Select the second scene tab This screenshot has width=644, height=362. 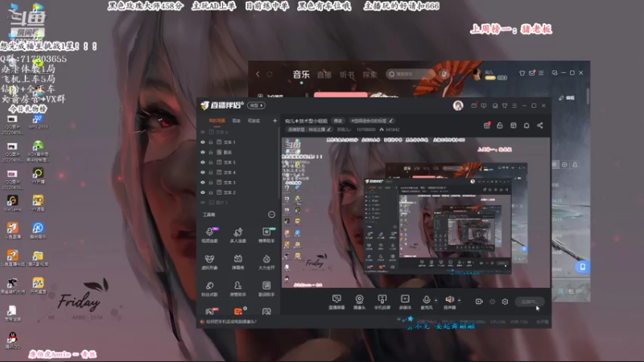236,121
